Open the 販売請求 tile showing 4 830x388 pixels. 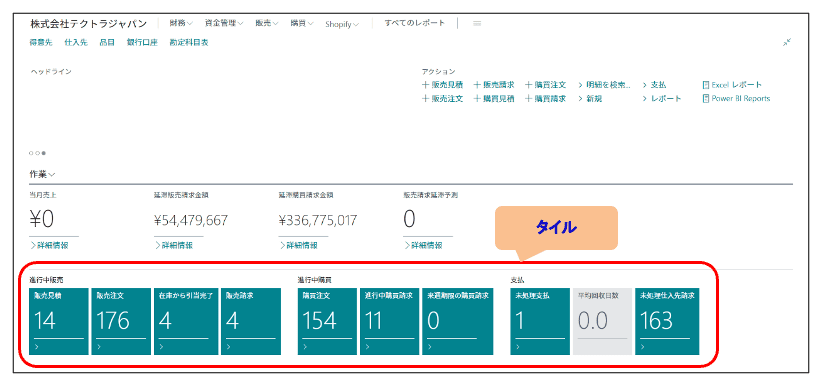[x=251, y=321]
